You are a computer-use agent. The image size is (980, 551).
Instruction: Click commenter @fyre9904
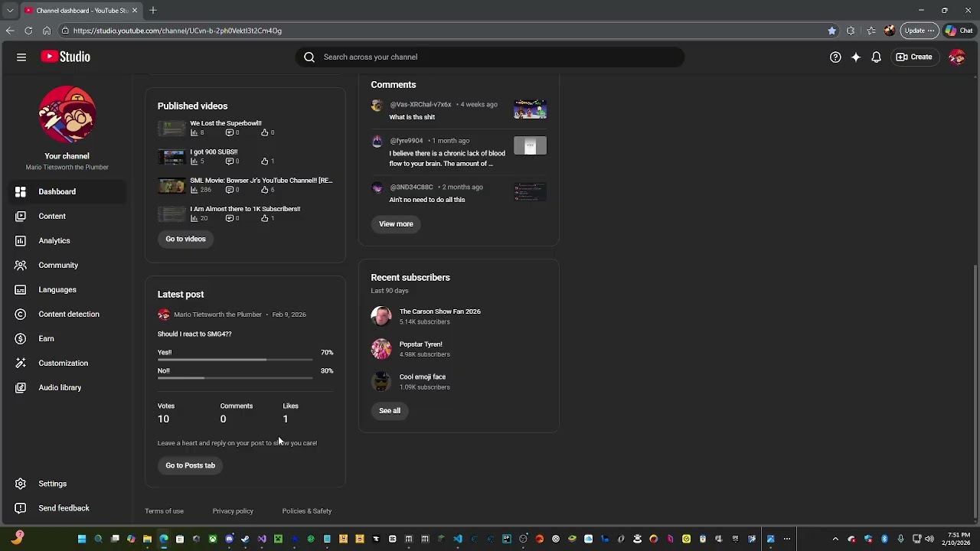pyautogui.click(x=407, y=141)
